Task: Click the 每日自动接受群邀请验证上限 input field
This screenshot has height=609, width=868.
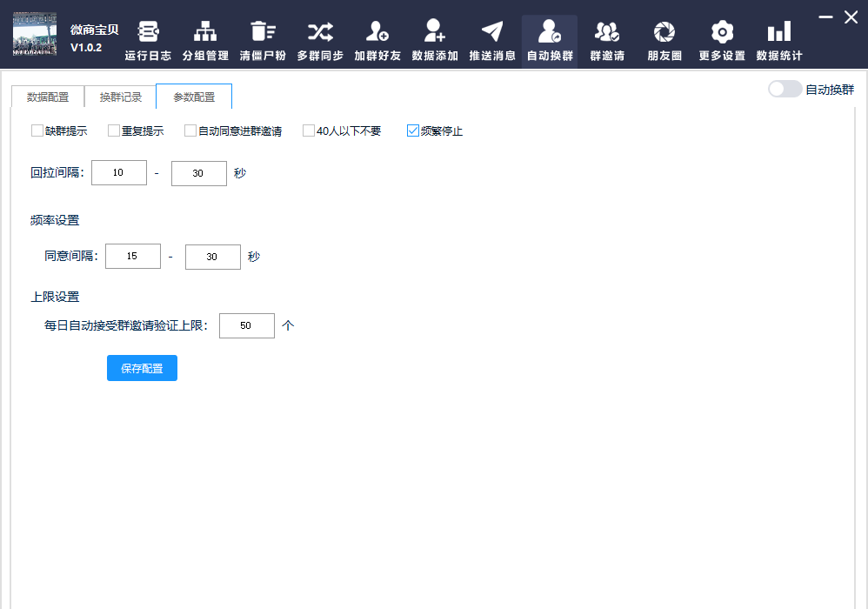Action: pos(247,325)
